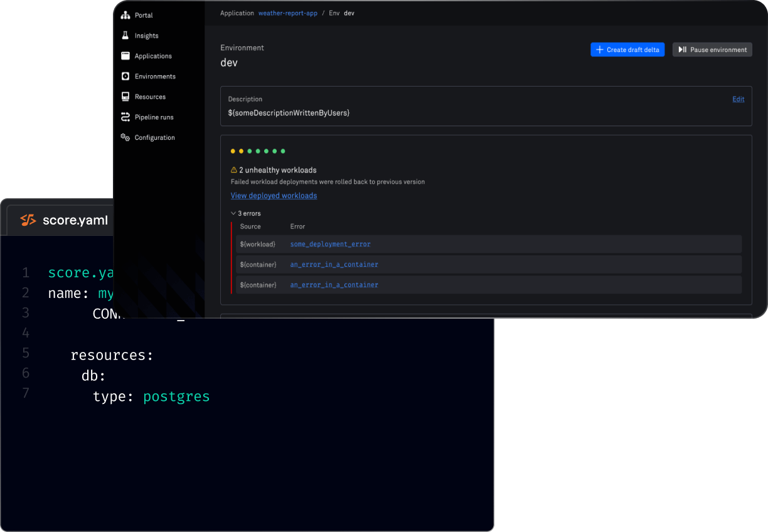Click the Score logo on the score.yaml tab
This screenshot has width=768, height=532.
click(x=28, y=220)
